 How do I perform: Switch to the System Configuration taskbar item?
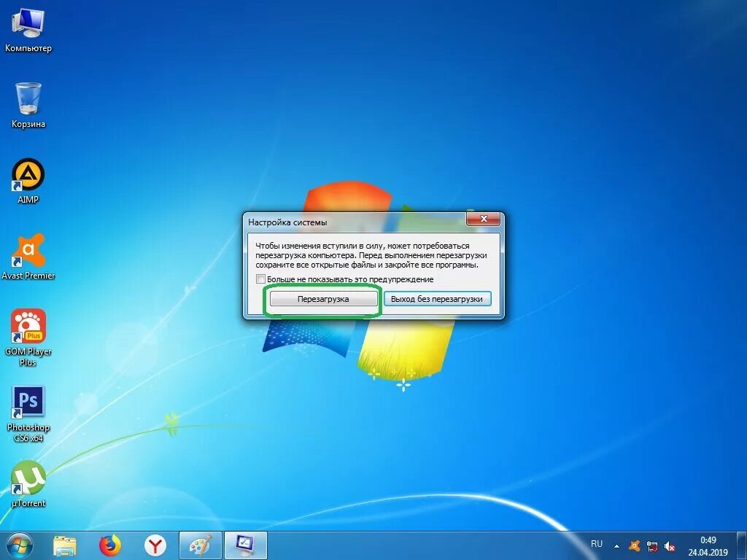245,545
